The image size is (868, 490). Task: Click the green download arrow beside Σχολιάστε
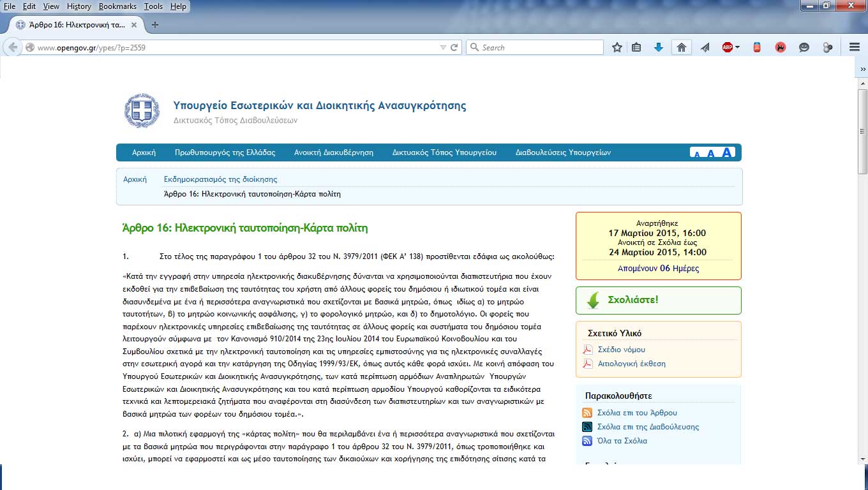593,301
